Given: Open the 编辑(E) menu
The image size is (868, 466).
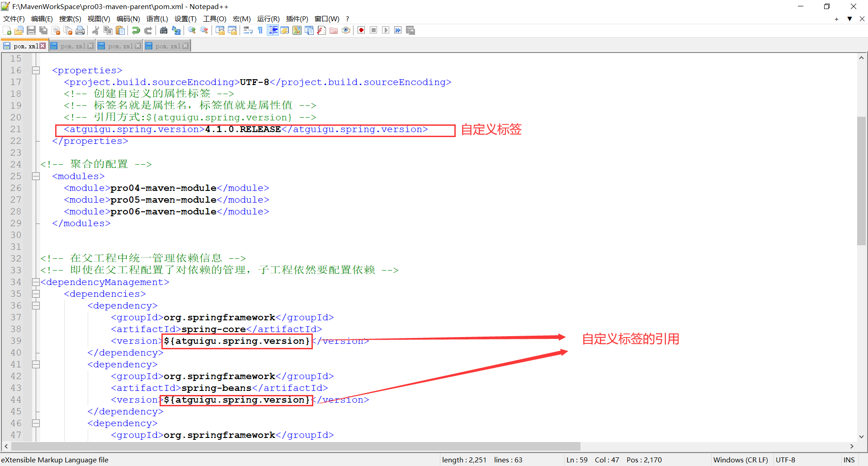Looking at the screenshot, I should (42, 19).
